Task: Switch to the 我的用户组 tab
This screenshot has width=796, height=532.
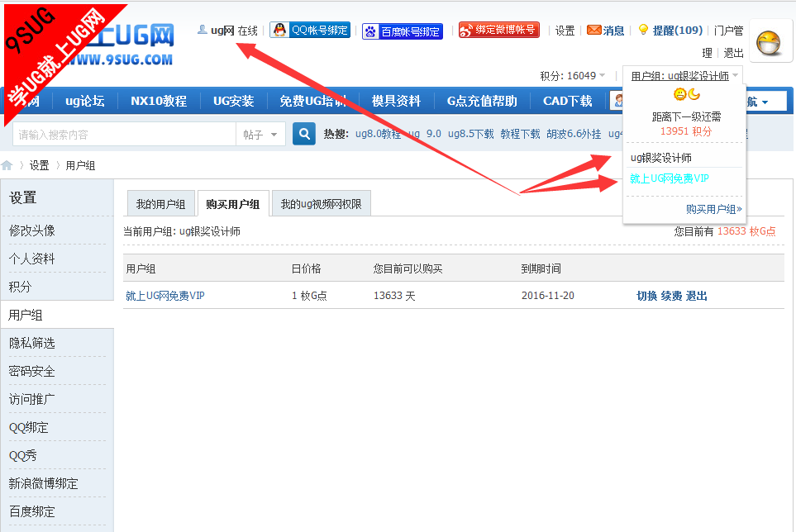Action: point(160,204)
